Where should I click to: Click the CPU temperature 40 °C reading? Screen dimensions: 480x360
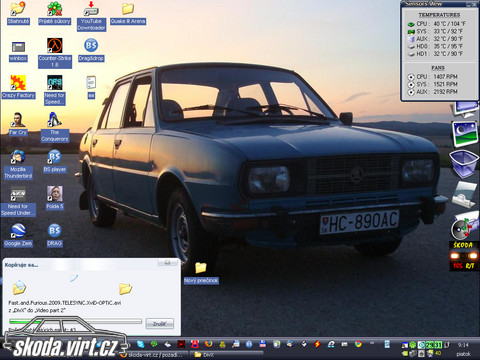point(449,24)
